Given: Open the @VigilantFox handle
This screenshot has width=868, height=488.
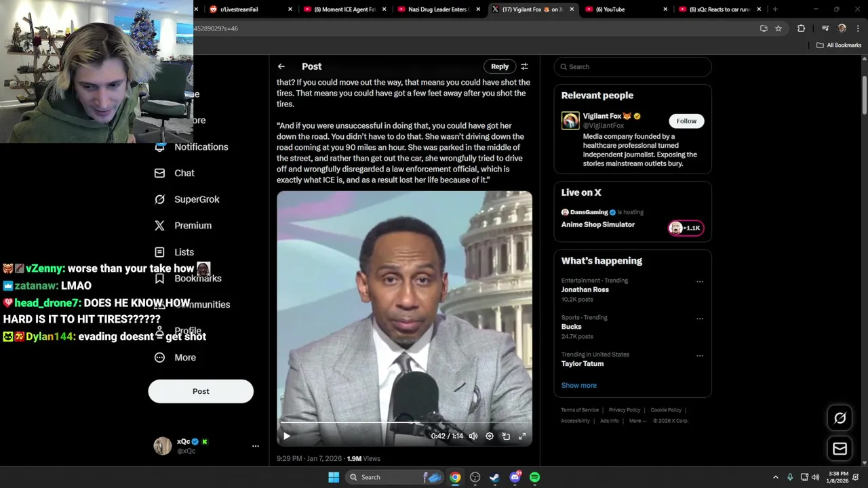Looking at the screenshot, I should (604, 125).
